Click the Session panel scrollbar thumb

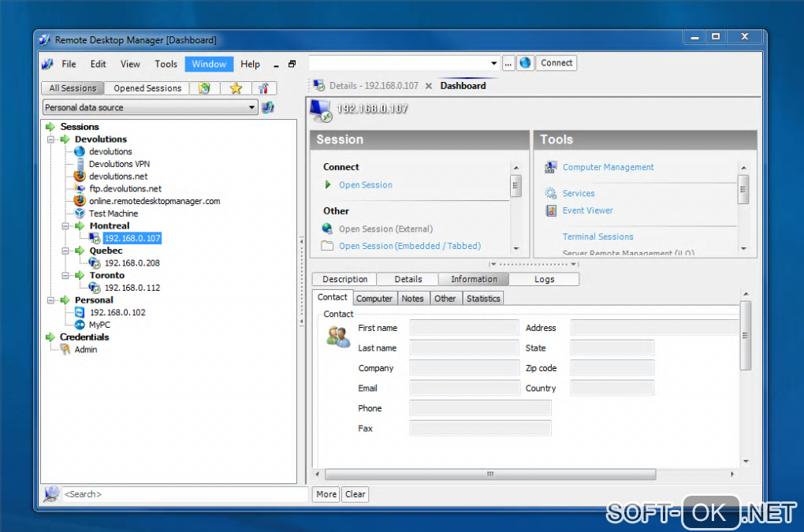[x=516, y=185]
